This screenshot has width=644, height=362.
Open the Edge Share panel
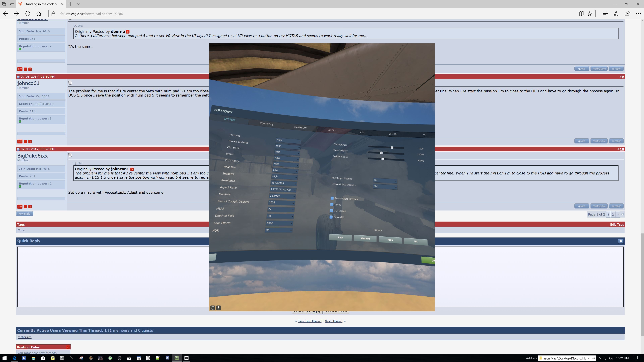tap(627, 13)
